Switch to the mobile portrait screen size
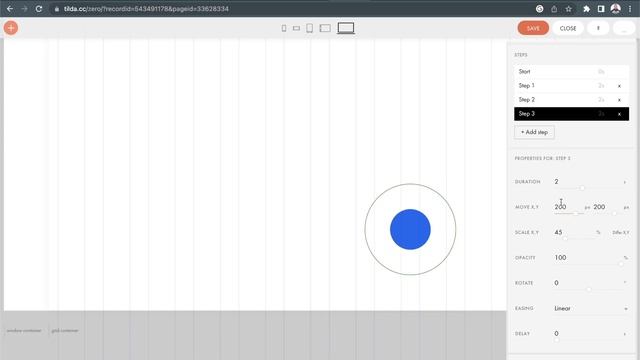 point(284,28)
